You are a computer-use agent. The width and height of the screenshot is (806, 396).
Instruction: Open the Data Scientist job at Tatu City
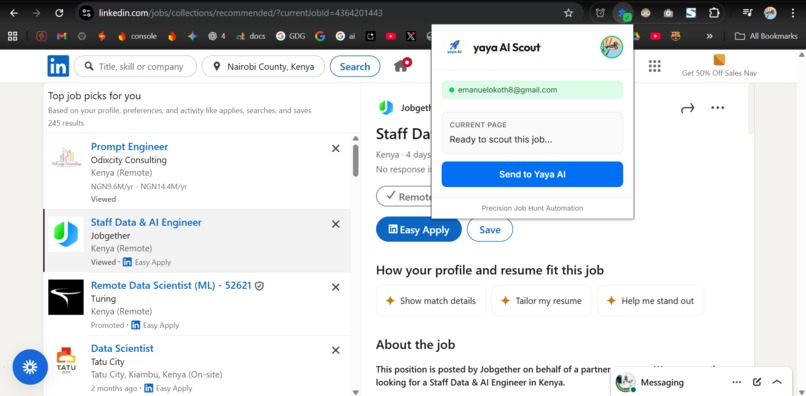pyautogui.click(x=122, y=348)
